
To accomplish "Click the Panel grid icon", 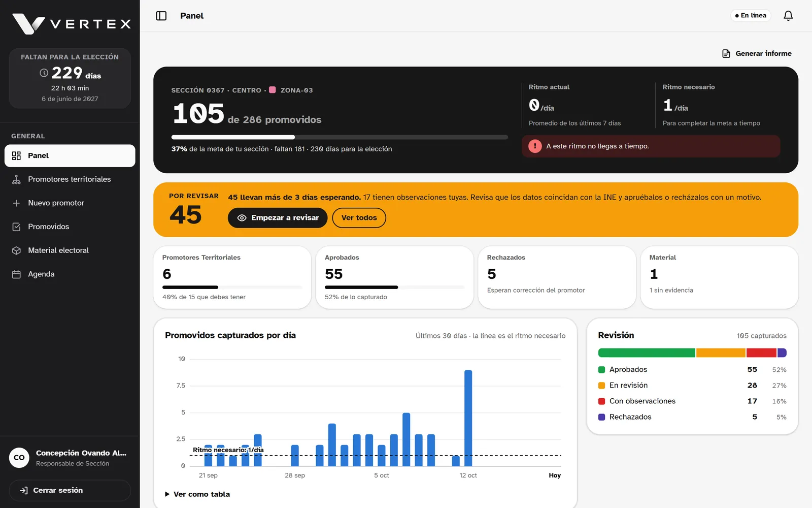I will coord(16,155).
